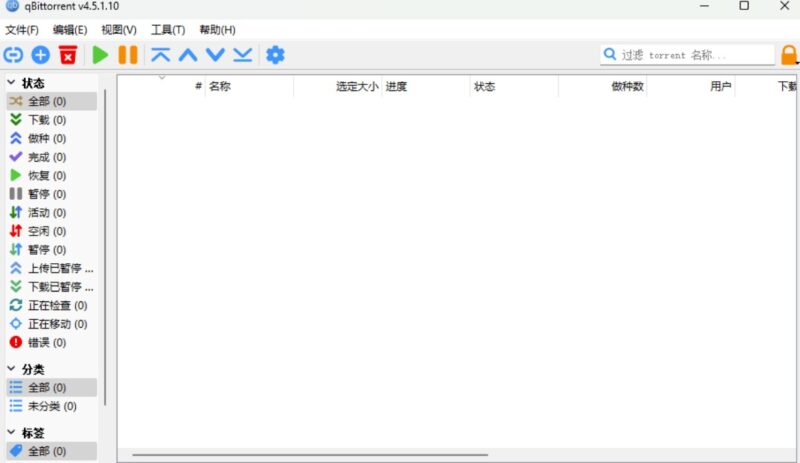Viewport: 800px width, 463px height.
Task: Maximize the qBittorrent window
Action: click(744, 6)
